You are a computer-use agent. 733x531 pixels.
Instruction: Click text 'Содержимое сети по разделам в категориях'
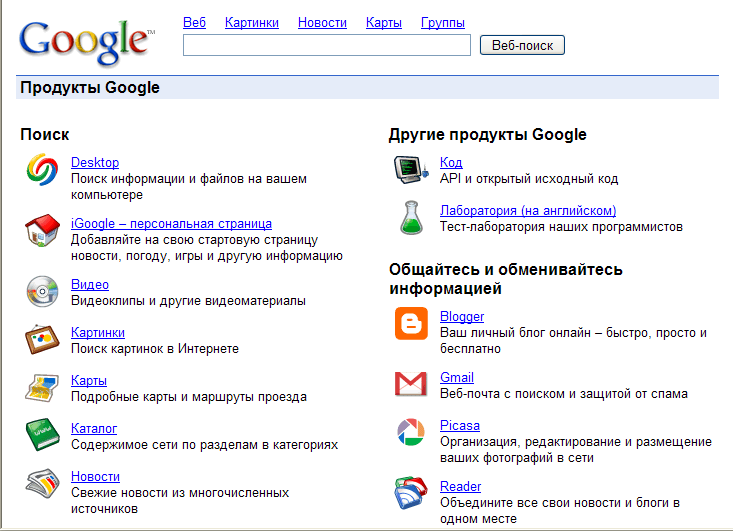click(x=204, y=445)
